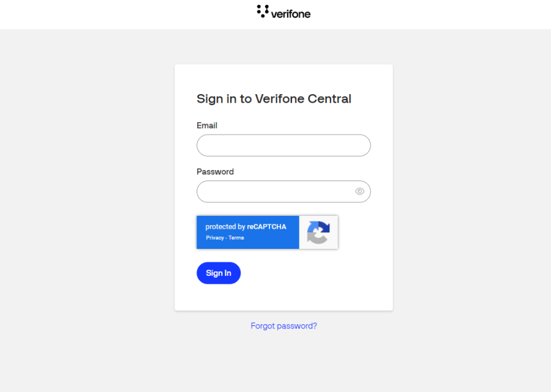Click the Verifone dots logo icon
Viewport: 551px width, 392px height.
[x=263, y=11]
